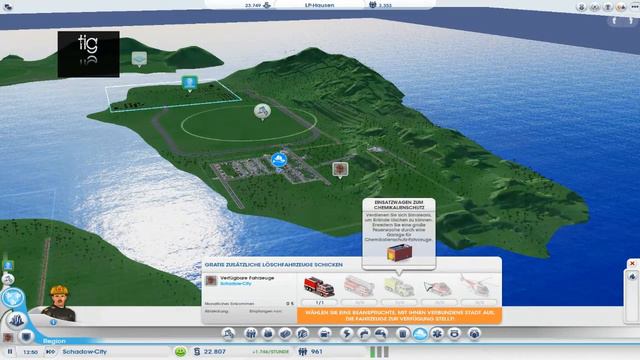Click the 12:50 game clock
640x360 pixels.
pos(30,352)
